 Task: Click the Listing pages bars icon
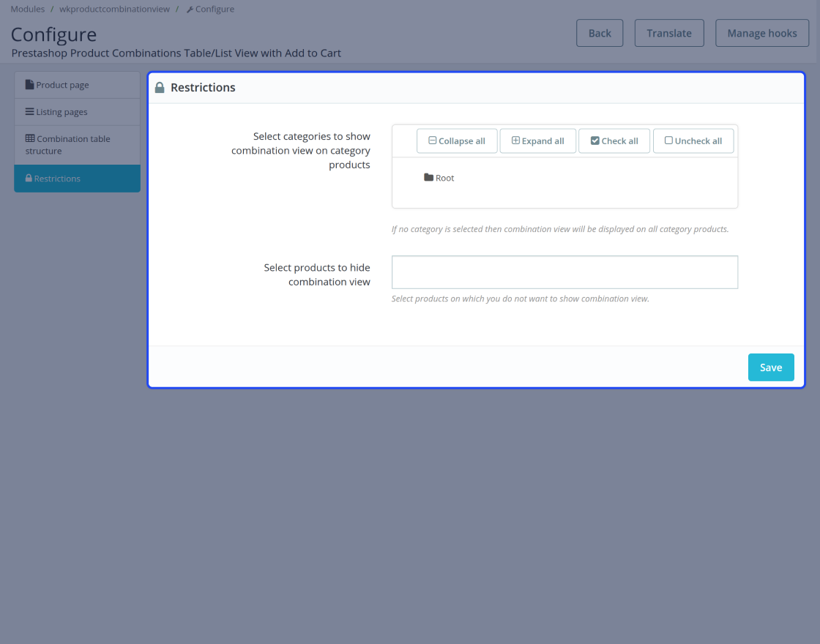pos(29,112)
